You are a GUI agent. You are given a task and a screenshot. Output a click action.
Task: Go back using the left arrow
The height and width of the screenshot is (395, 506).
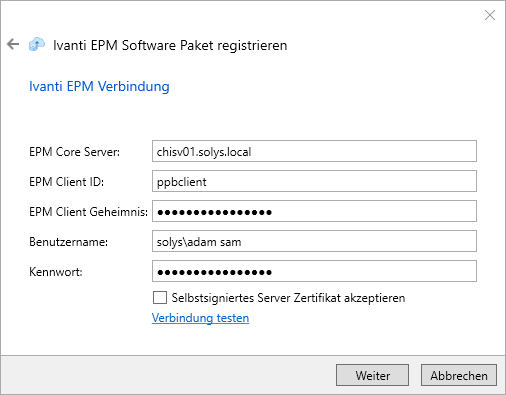click(13, 44)
